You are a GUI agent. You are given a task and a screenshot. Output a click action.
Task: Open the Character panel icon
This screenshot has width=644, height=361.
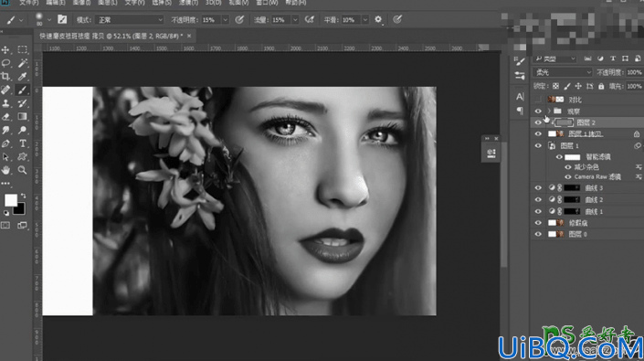tap(520, 97)
